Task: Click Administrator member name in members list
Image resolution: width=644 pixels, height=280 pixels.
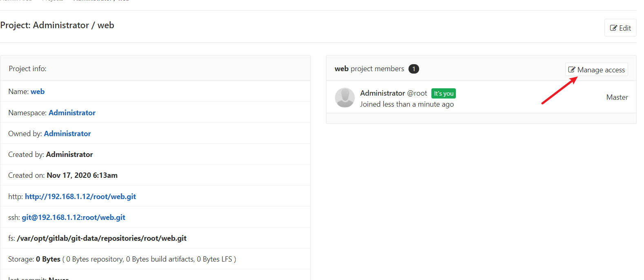Action: pyautogui.click(x=382, y=93)
